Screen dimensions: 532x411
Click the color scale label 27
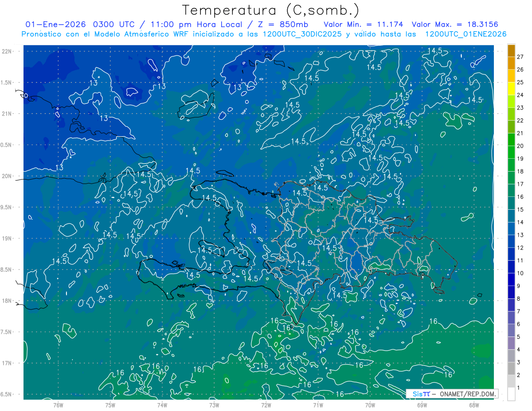click(521, 57)
